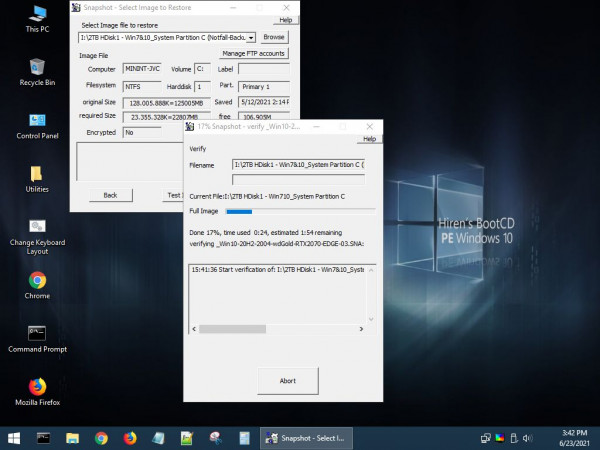Open the blue notebook taskbar icon

point(158,438)
